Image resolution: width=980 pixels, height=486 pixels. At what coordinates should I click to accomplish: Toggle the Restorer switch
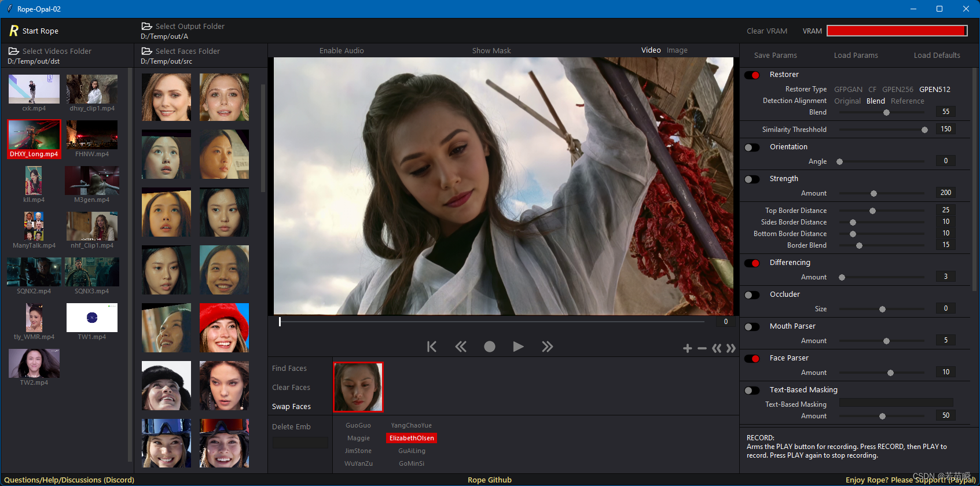point(752,75)
